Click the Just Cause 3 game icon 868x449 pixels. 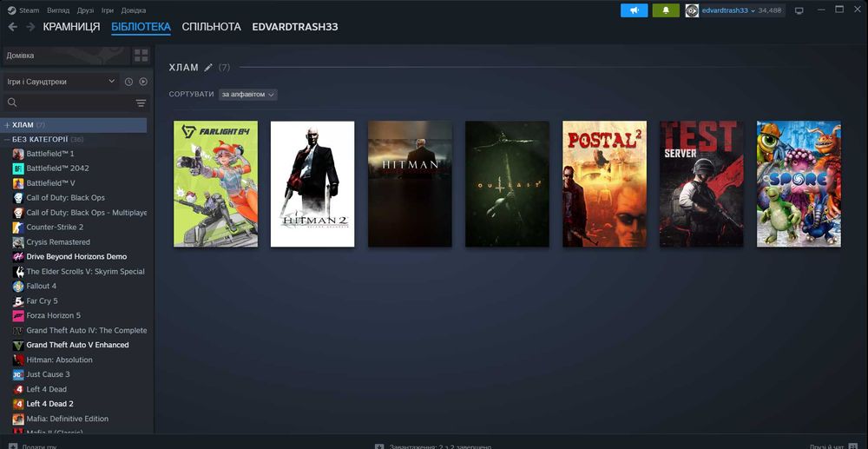(x=18, y=374)
